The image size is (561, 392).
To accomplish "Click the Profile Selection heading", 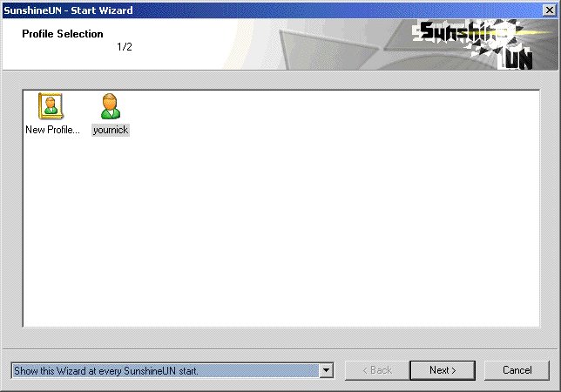I will tap(63, 34).
